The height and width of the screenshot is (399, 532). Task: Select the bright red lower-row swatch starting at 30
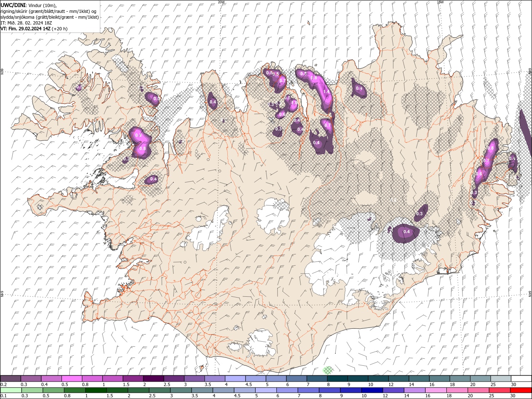point(521,390)
